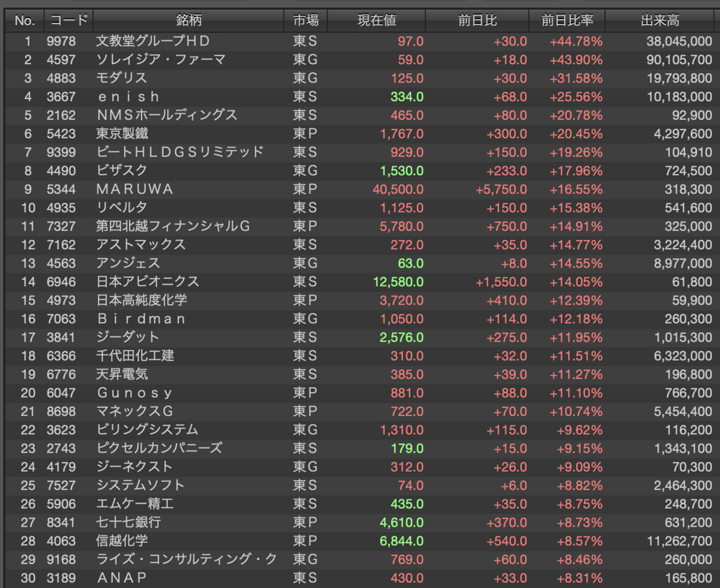Click the 信越化学 stock name
This screenshot has width=720, height=588.
click(x=122, y=541)
